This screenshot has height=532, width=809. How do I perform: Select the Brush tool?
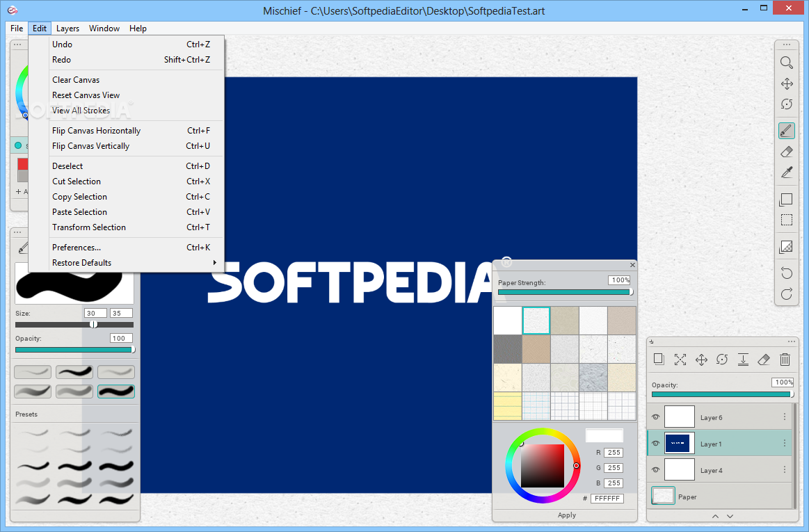(786, 131)
